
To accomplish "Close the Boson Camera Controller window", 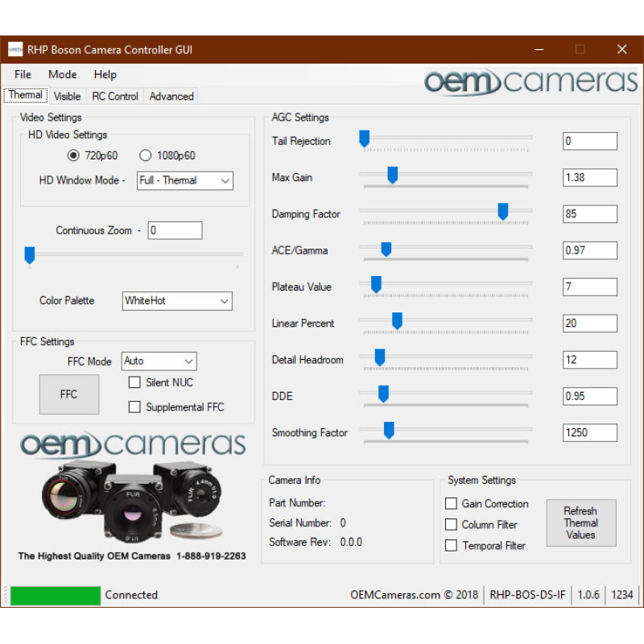I will pyautogui.click(x=621, y=50).
